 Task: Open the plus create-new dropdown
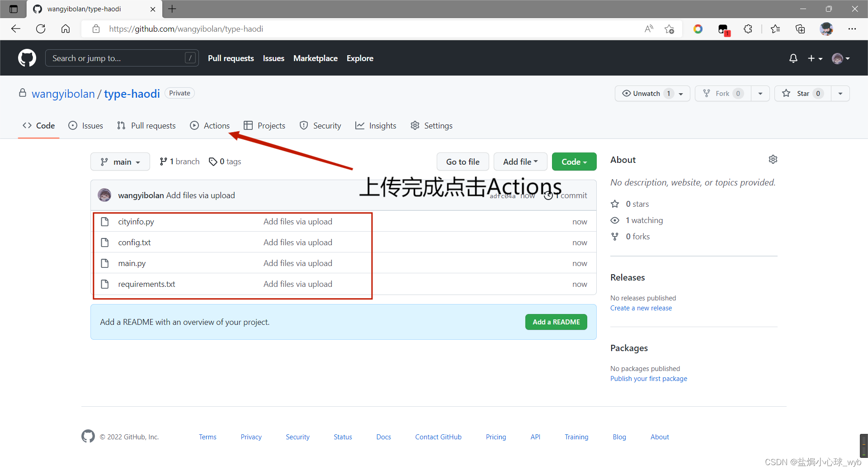tap(815, 58)
